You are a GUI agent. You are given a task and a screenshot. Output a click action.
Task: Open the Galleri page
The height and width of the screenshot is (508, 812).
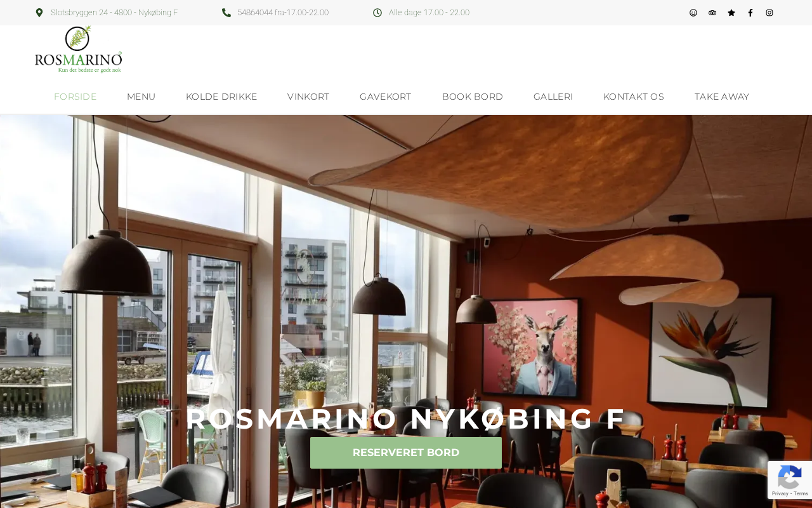click(x=553, y=97)
